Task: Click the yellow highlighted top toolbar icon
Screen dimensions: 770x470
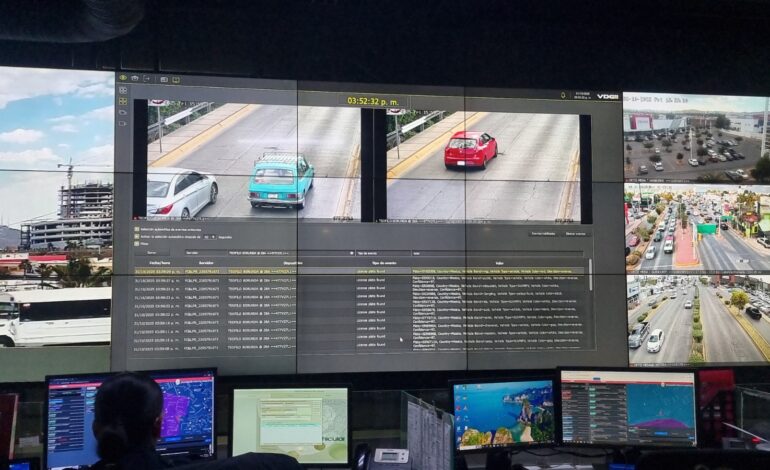Action: coord(176,79)
